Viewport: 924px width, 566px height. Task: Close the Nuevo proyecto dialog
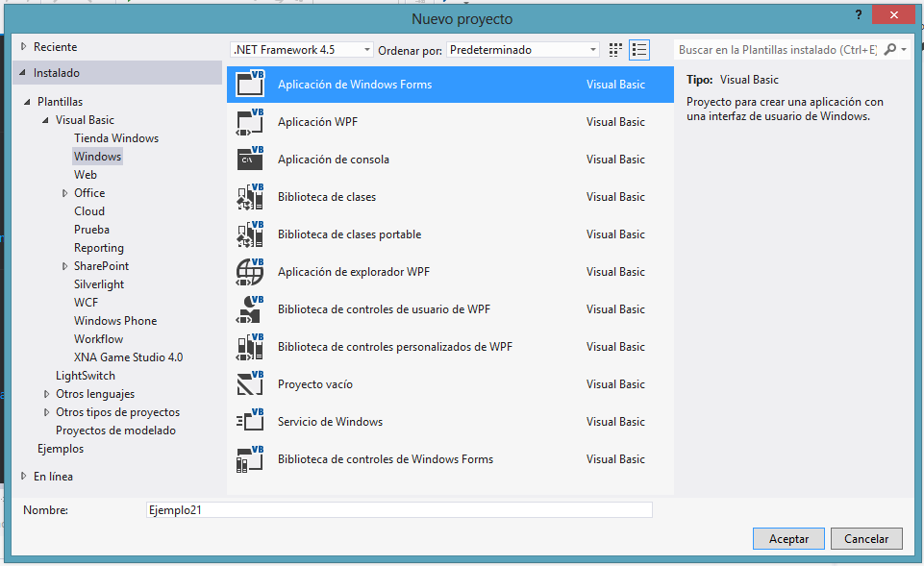pos(894,14)
